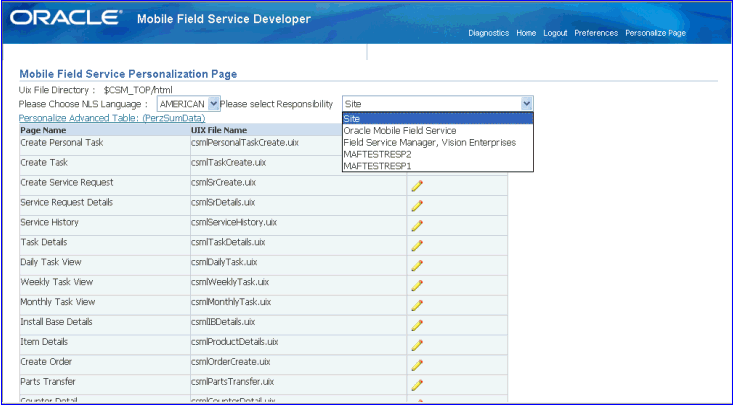Click csmlProductDetails.uix file name
734x406 pixels.
click(235, 342)
